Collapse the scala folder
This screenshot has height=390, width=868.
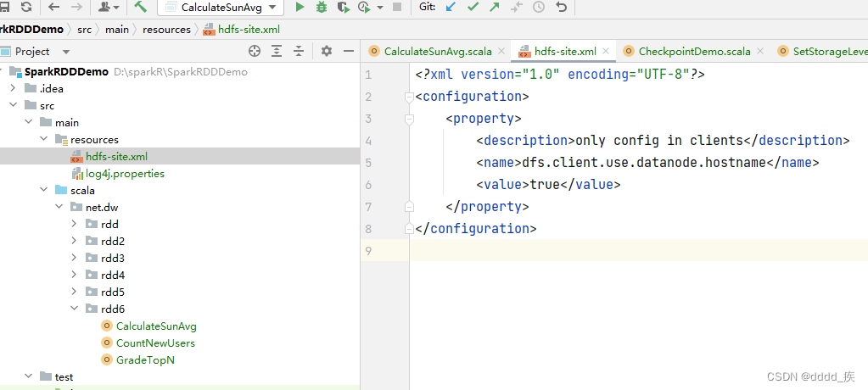(x=44, y=190)
